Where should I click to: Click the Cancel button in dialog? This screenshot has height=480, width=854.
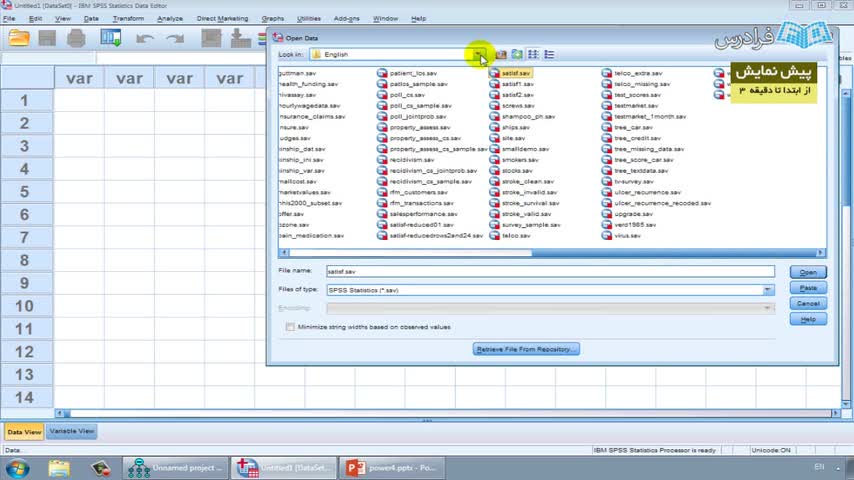point(808,303)
